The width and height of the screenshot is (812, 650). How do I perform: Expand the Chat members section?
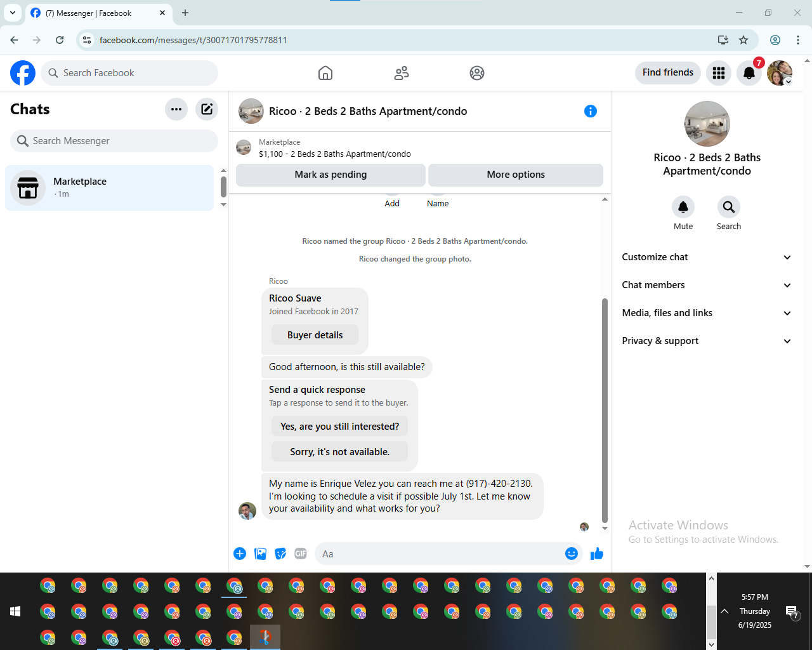click(x=707, y=285)
